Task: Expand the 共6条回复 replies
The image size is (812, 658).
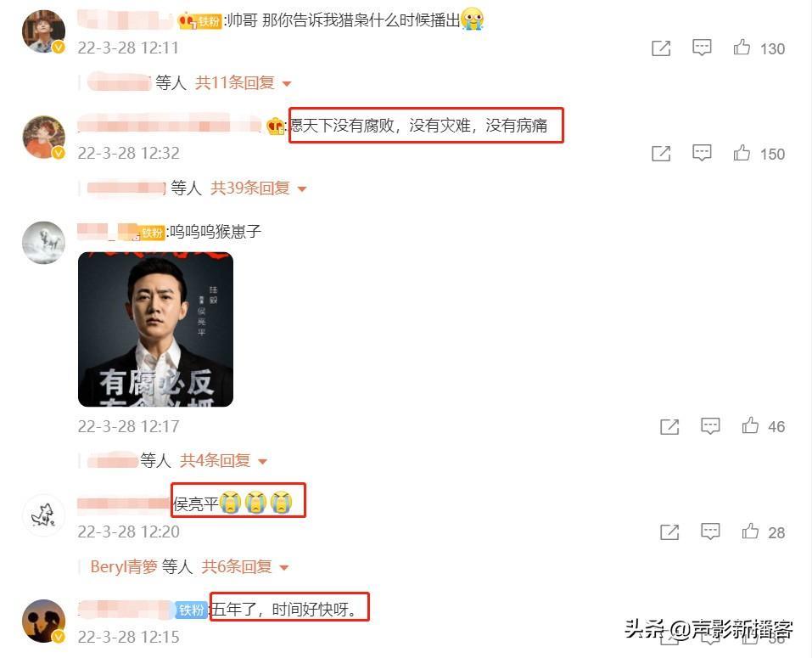Action: (244, 566)
